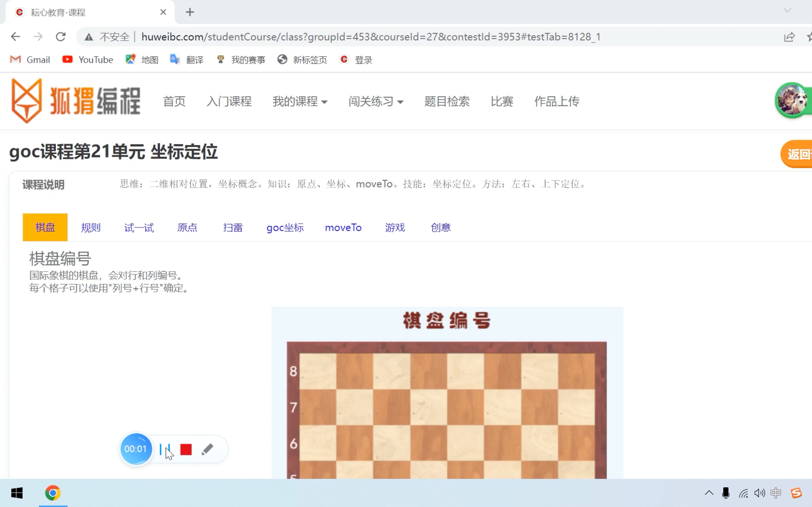Open the user avatar profile

[792, 100]
